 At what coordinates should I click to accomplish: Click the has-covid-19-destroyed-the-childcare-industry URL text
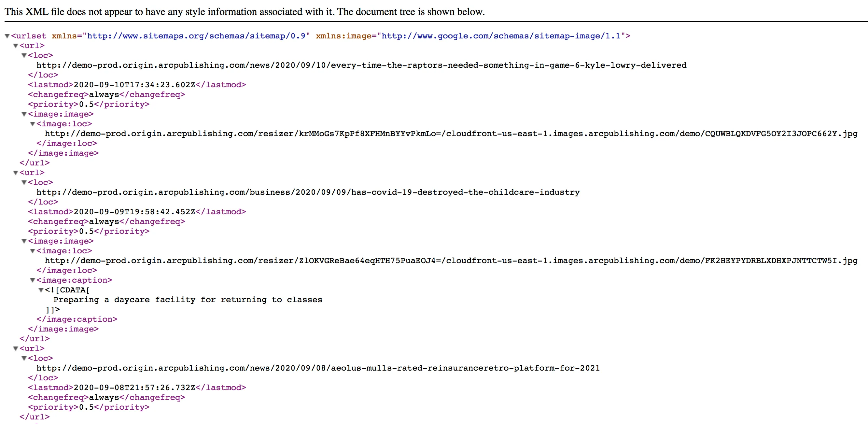tap(308, 192)
